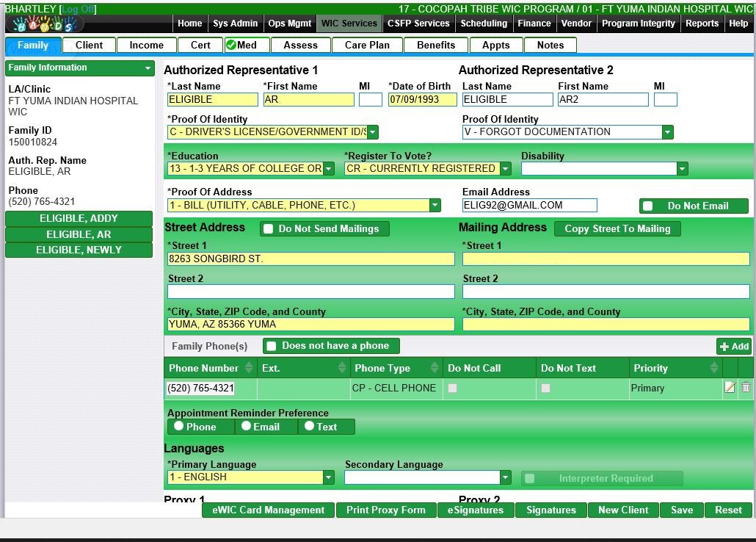Check the Do Not Send Mailings box
Image resolution: width=756 pixels, height=542 pixels.
[x=269, y=229]
